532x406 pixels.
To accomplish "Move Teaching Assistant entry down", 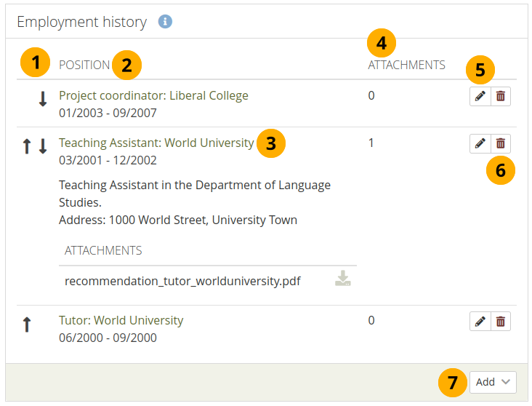I will point(43,147).
